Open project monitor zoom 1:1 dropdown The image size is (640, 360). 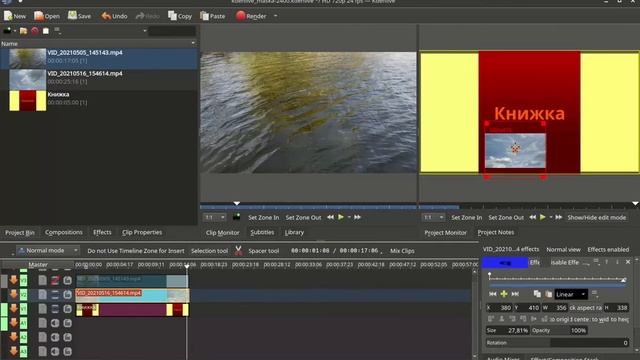433,218
